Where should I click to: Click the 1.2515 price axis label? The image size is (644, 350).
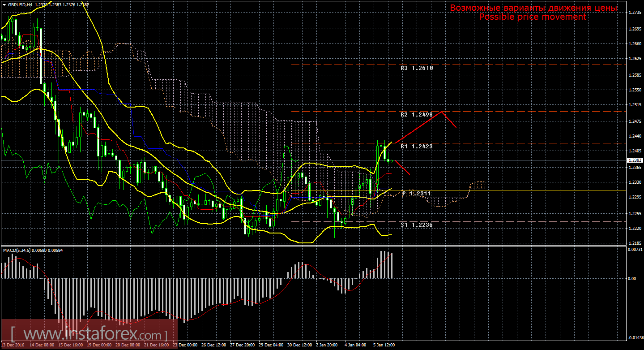click(x=635, y=105)
